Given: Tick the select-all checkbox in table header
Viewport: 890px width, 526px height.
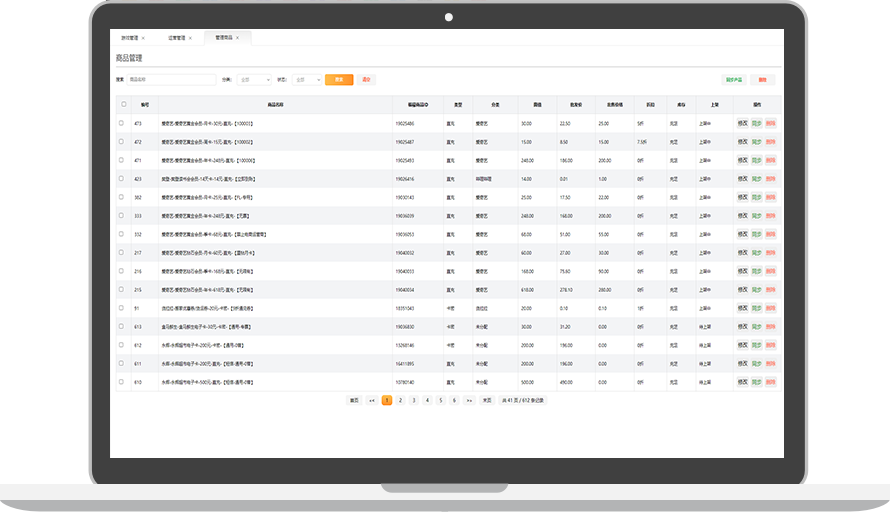Looking at the screenshot, I should (x=124, y=104).
